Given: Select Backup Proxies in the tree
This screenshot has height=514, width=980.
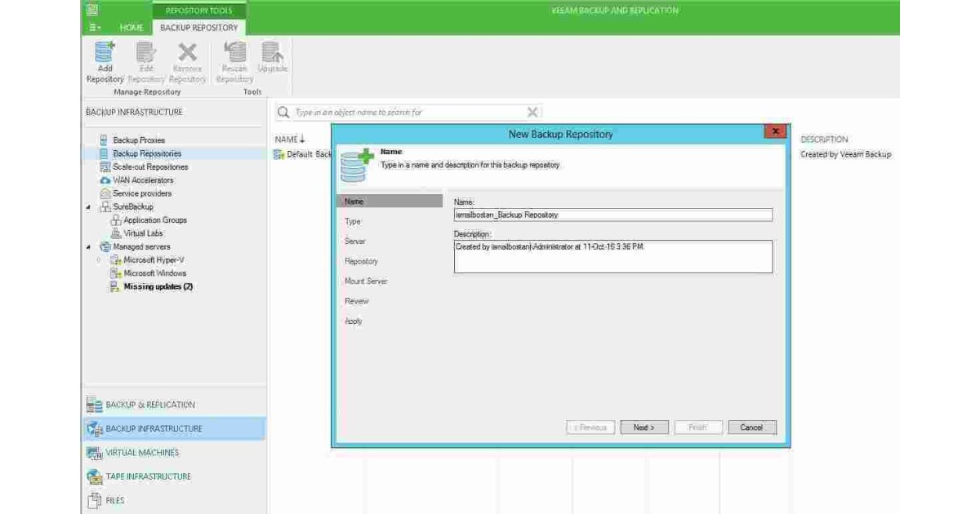Looking at the screenshot, I should coord(138,140).
